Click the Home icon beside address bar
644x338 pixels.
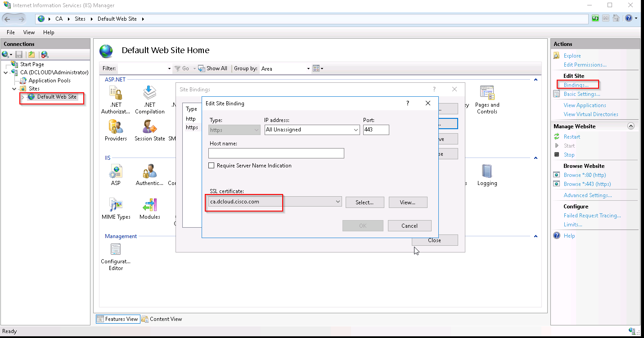click(x=616, y=18)
